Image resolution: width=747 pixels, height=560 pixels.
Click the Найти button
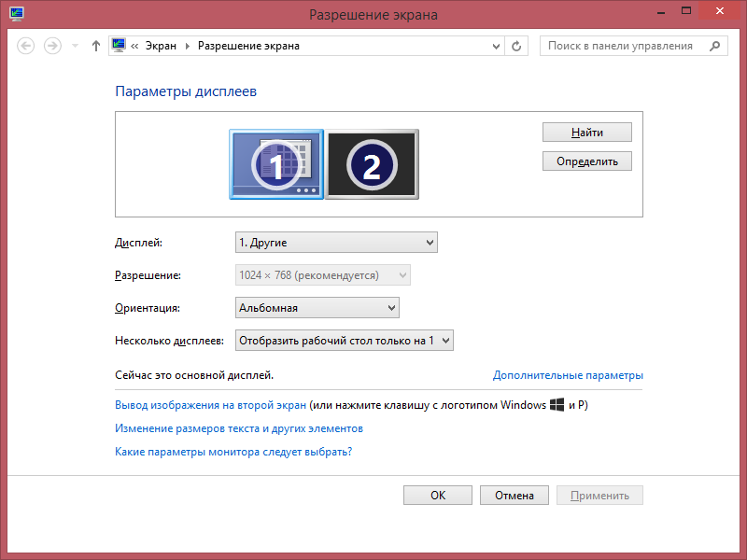click(586, 132)
